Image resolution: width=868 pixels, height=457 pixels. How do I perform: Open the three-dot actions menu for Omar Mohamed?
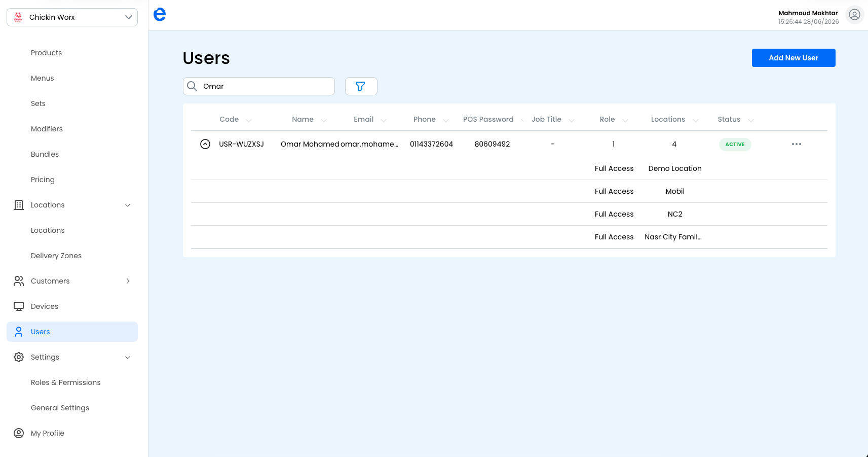797,144
